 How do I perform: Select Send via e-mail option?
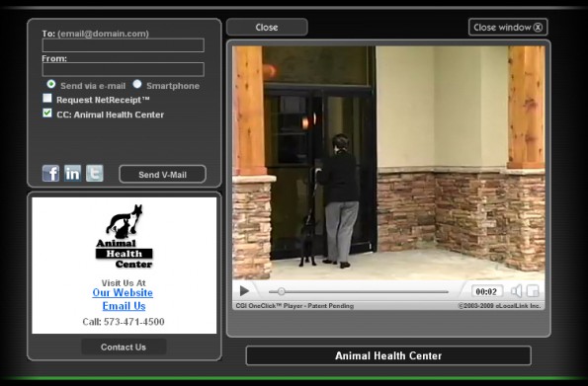click(51, 84)
